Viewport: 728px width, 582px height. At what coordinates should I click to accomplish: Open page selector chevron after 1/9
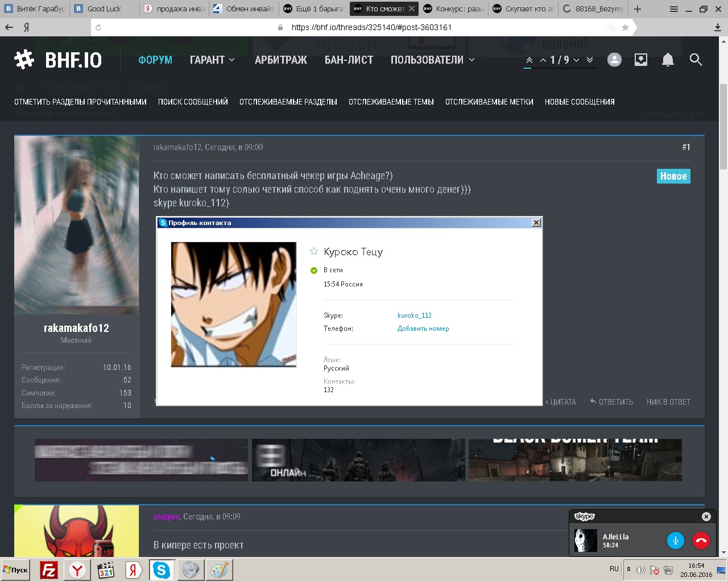(576, 60)
